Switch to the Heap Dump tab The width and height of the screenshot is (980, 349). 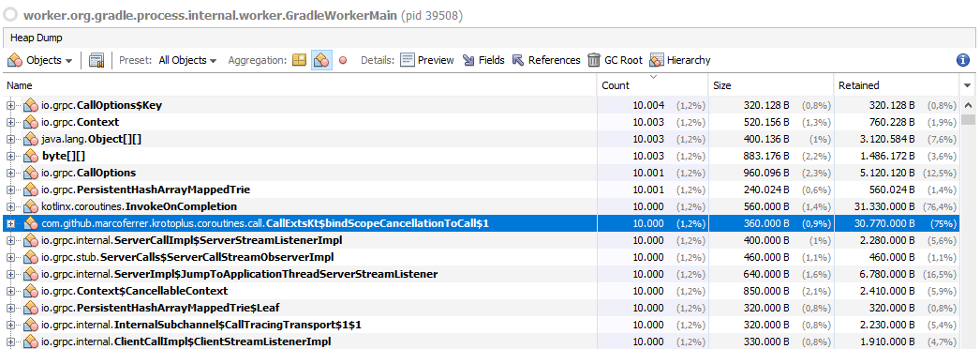(37, 38)
